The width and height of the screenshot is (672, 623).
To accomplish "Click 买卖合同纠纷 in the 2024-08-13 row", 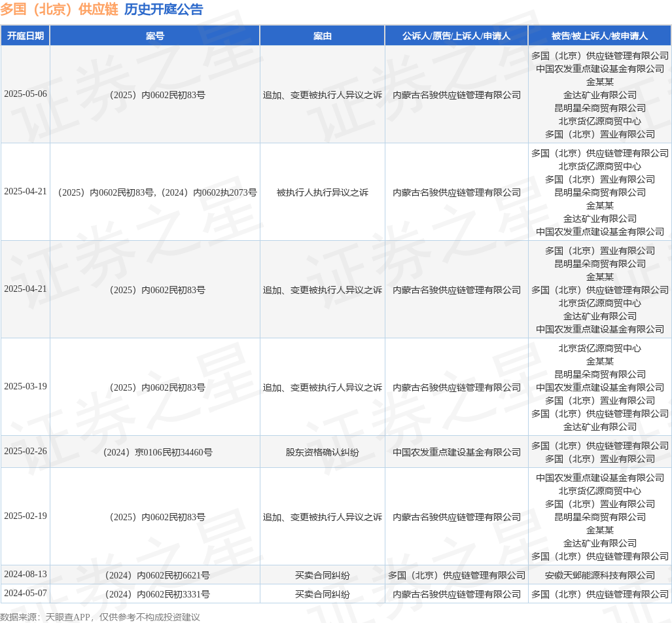I will point(323,575).
